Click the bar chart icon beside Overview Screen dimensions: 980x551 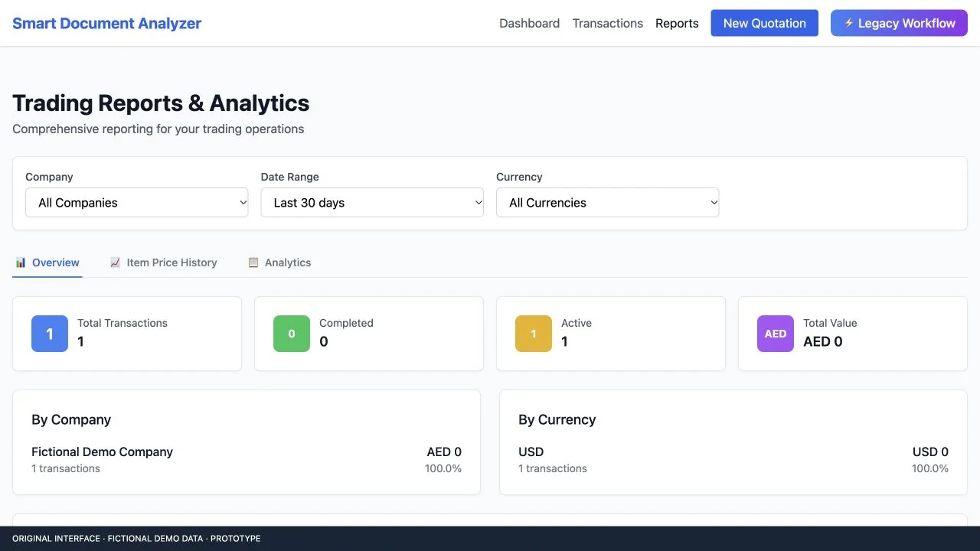21,262
